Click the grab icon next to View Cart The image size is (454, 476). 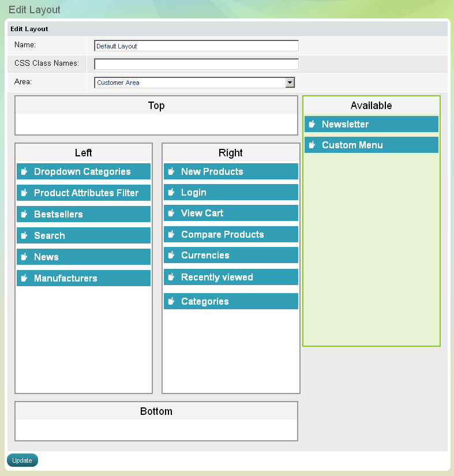pyautogui.click(x=171, y=213)
